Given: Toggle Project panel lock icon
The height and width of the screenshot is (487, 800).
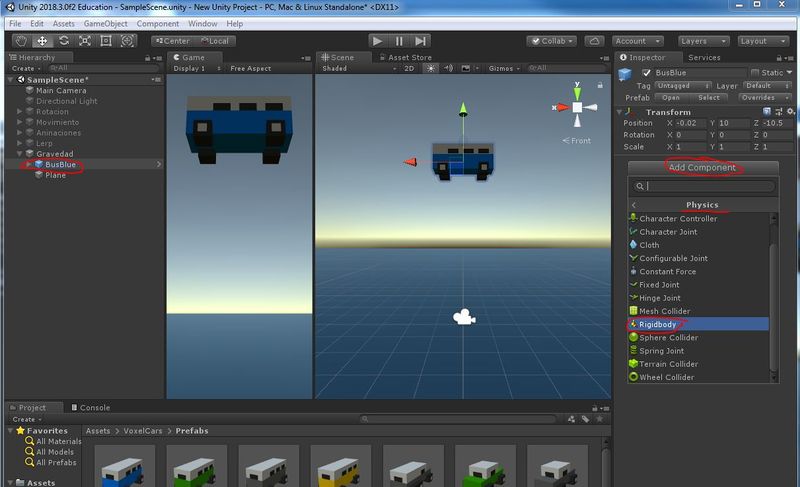Looking at the screenshot, I should point(594,408).
